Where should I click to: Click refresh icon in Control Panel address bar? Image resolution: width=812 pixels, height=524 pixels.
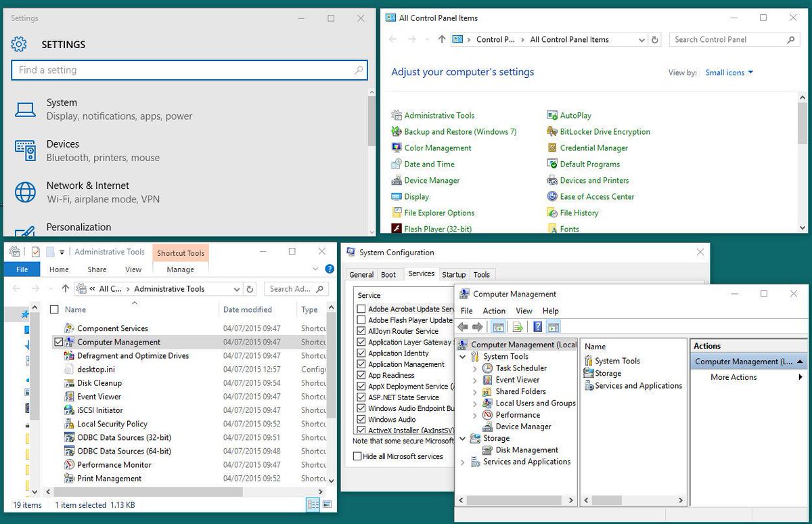[x=654, y=40]
